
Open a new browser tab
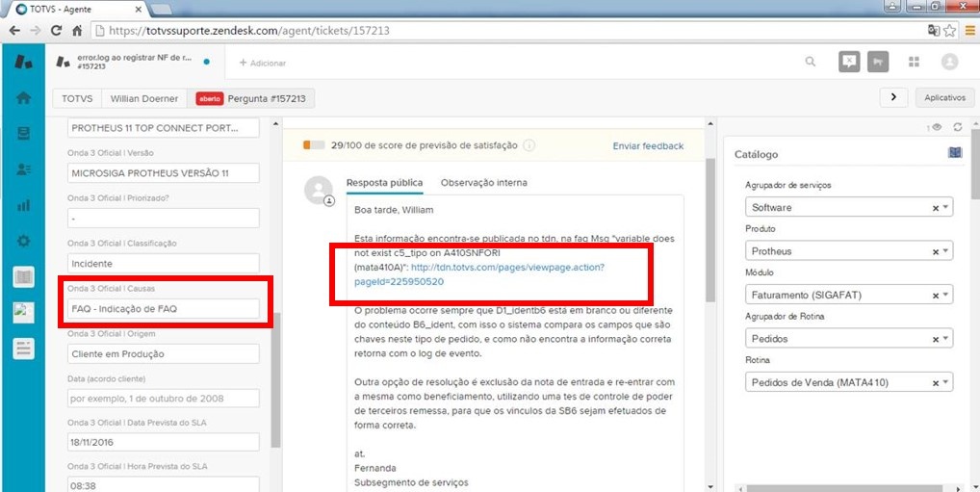[161, 9]
